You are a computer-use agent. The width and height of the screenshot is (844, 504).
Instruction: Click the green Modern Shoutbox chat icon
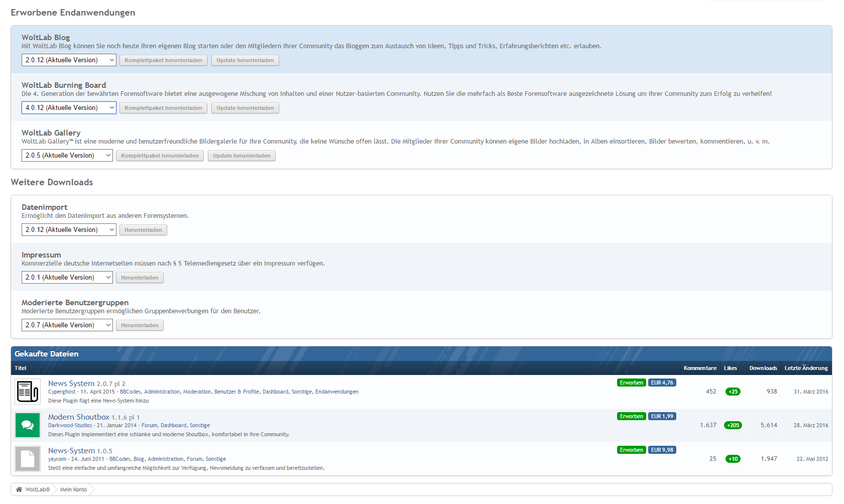[x=28, y=425]
